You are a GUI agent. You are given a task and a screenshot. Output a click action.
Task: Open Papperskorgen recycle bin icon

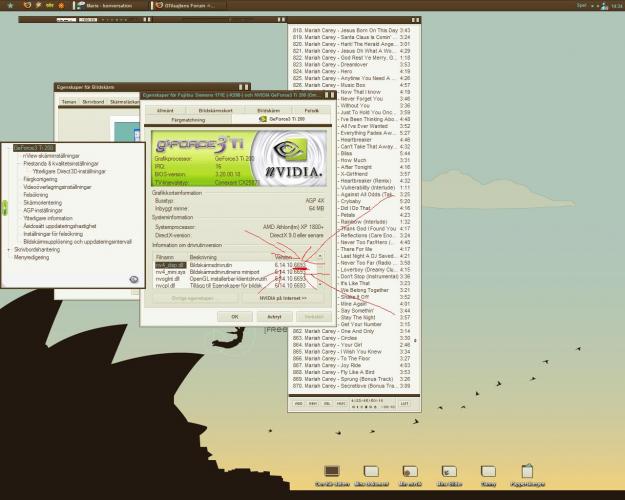tap(527, 475)
